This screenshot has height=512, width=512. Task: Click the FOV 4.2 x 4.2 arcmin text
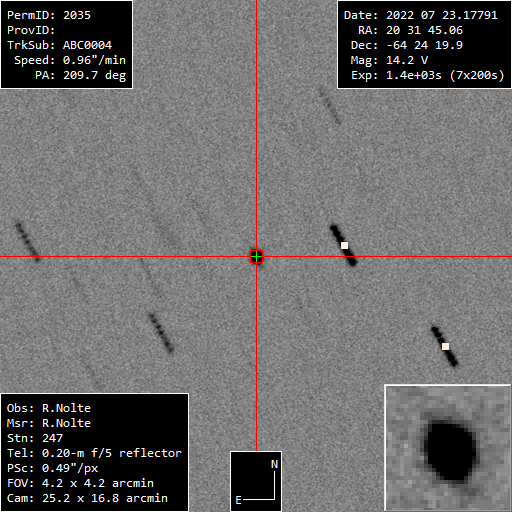click(80, 483)
